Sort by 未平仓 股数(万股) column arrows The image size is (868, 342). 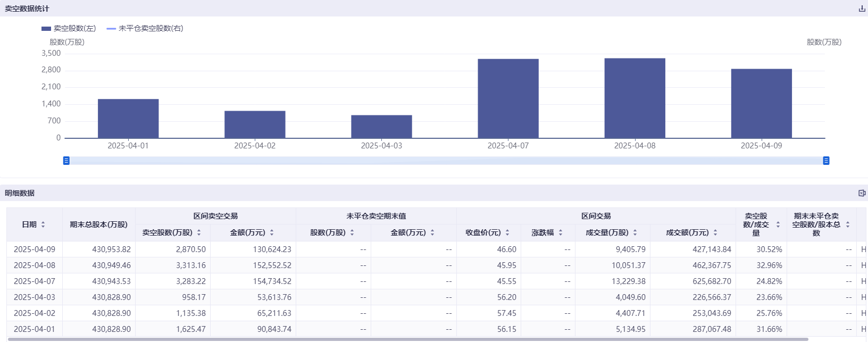[x=352, y=232]
